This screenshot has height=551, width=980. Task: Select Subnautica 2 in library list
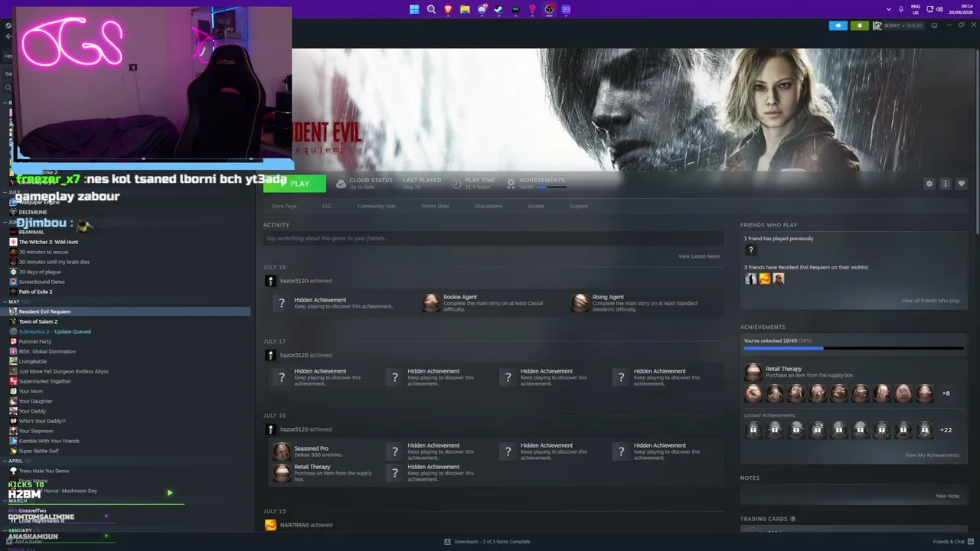54,331
